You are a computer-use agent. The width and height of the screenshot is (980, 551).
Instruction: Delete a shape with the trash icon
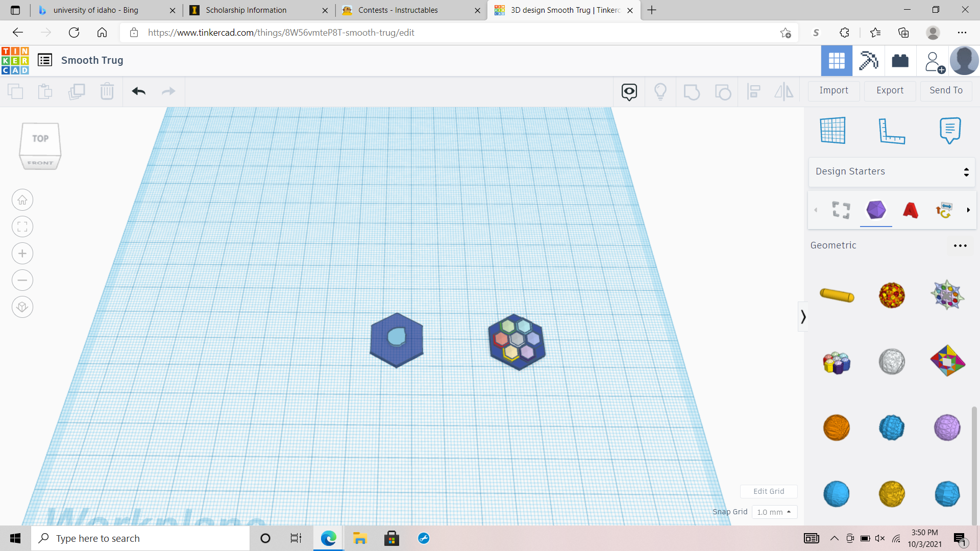(107, 91)
